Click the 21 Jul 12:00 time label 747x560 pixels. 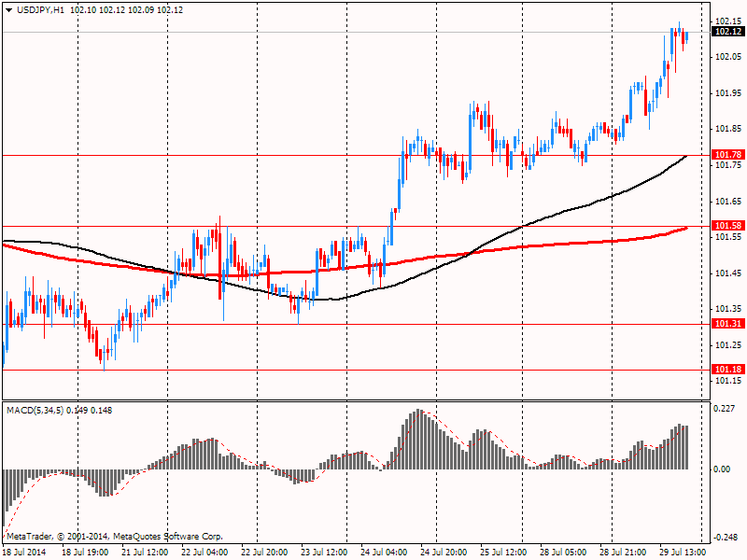[145, 553]
